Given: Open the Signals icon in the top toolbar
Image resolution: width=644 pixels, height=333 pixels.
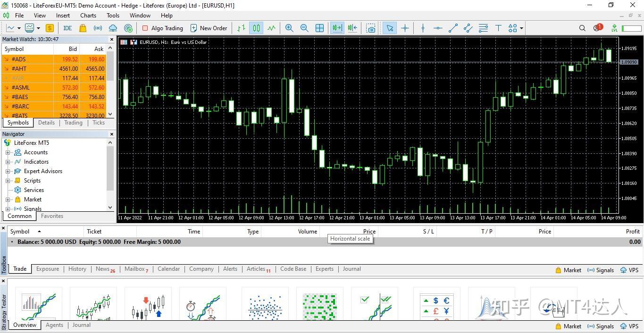Looking at the screenshot, I should pyautogui.click(x=98, y=28).
